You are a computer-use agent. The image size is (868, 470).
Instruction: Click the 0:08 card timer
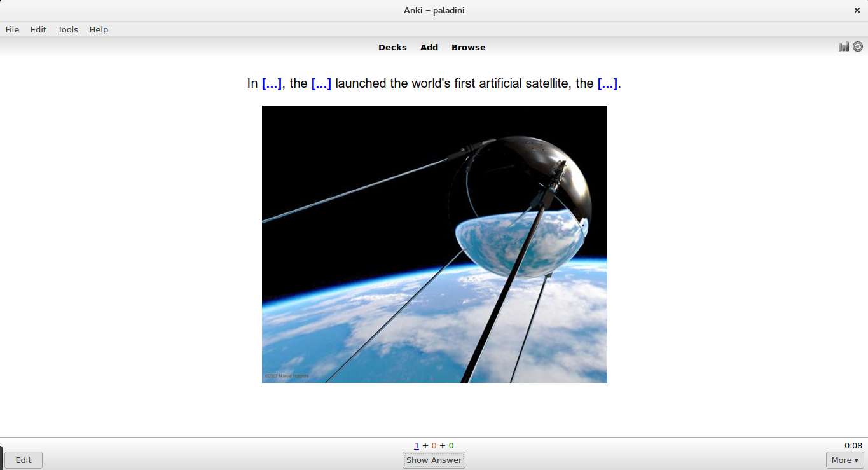coord(853,445)
